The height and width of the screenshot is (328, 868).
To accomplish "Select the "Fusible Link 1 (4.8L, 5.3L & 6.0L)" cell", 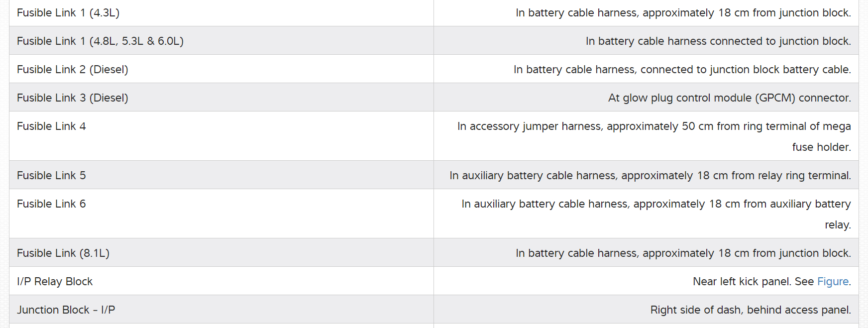I will [x=100, y=41].
